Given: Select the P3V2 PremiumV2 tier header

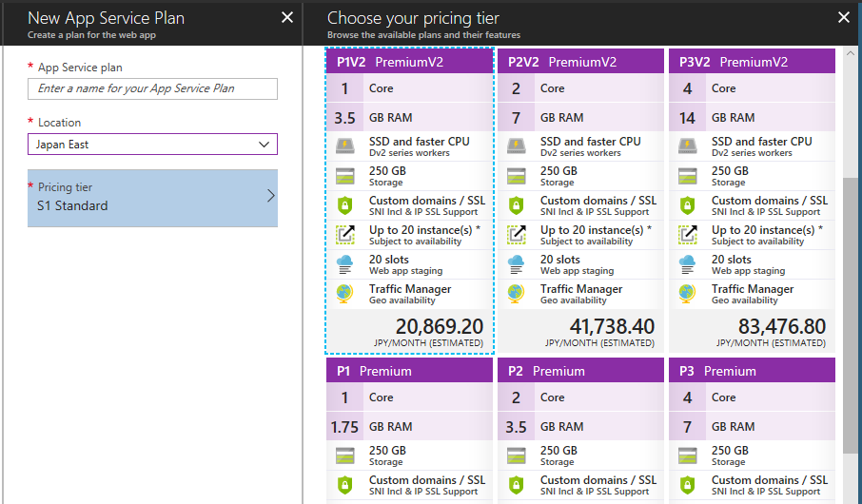Looking at the screenshot, I should (752, 62).
